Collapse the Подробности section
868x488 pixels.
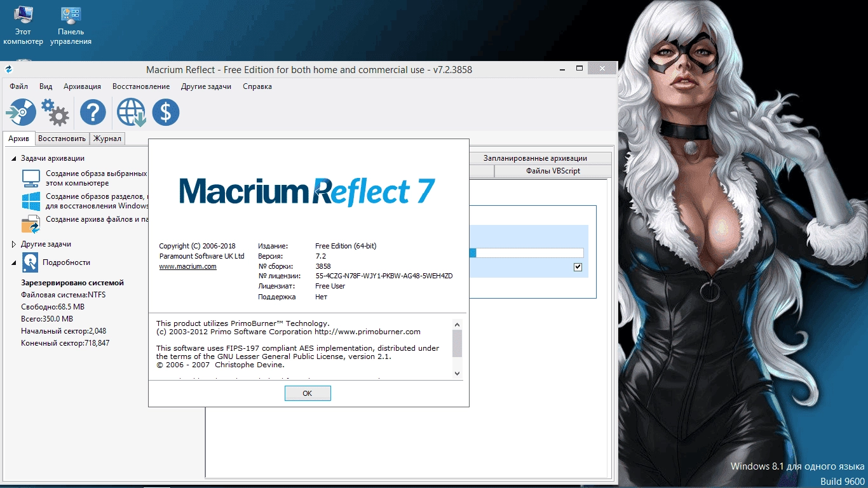click(x=14, y=262)
